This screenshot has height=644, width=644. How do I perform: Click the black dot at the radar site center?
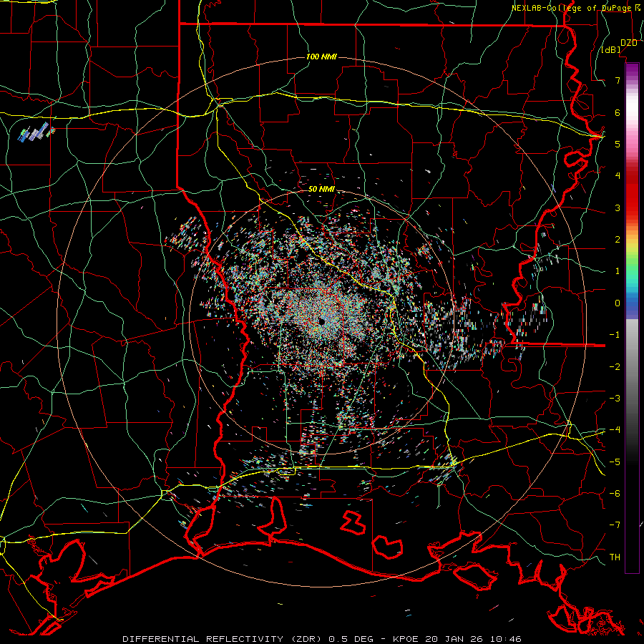click(321, 321)
